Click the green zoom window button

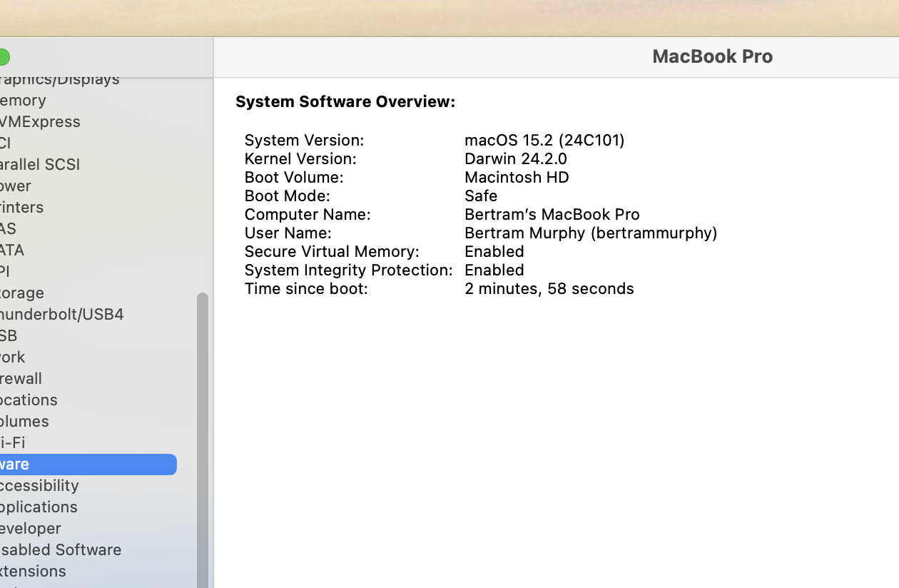[3, 57]
